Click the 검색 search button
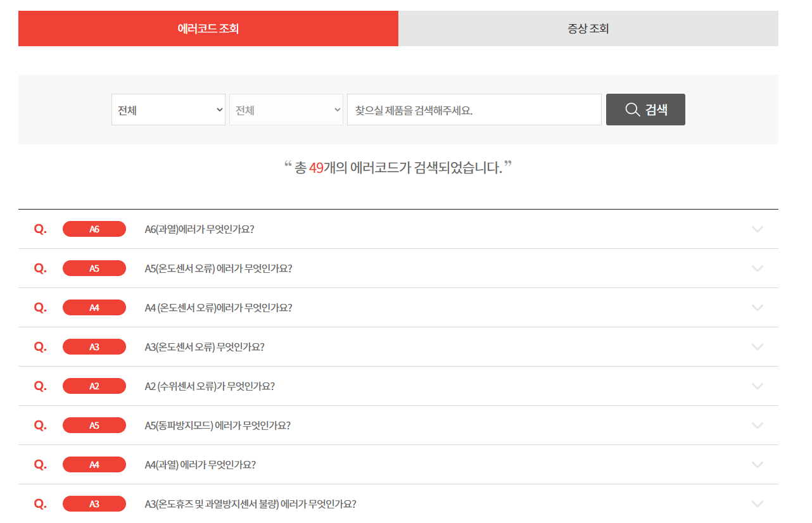Viewport: 812px width, 523px height. (x=645, y=110)
